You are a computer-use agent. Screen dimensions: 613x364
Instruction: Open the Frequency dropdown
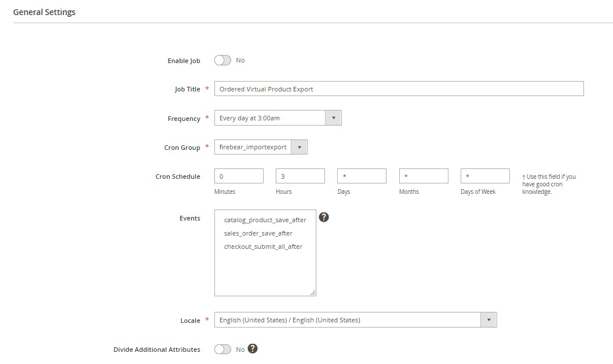(x=278, y=118)
